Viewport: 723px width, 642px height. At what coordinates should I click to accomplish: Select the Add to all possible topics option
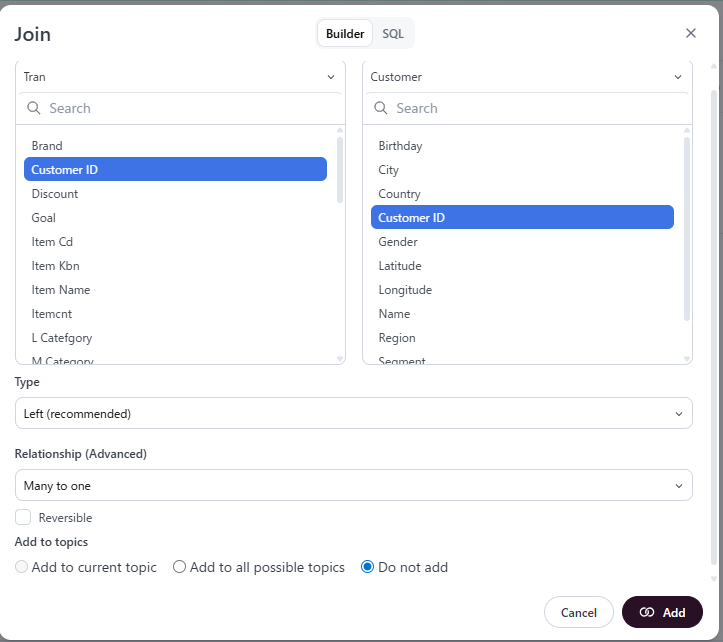click(x=180, y=567)
